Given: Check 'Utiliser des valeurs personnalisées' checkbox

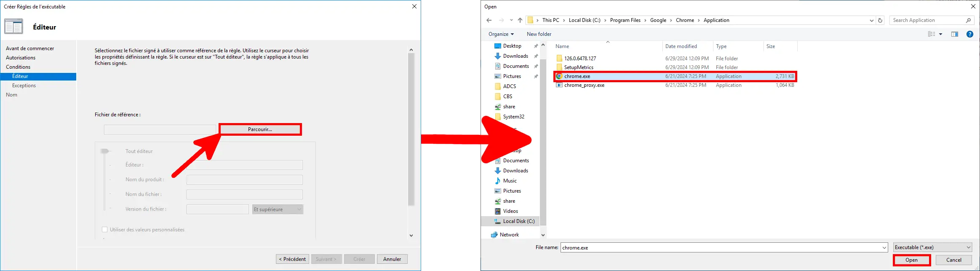Looking at the screenshot, I should pos(105,230).
